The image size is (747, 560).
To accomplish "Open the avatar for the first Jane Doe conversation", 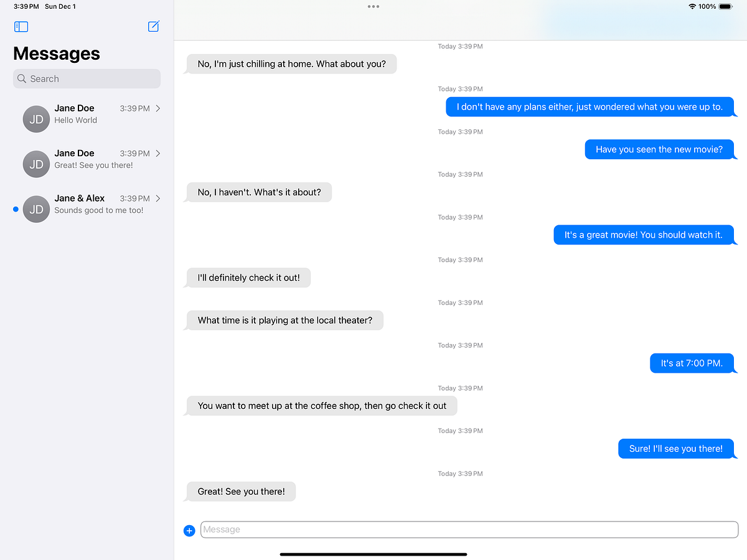I will [35, 118].
